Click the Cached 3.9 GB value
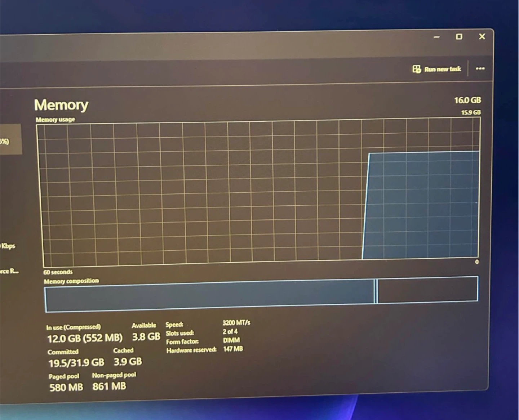Viewport: 519px width, 420px height. pos(128,361)
